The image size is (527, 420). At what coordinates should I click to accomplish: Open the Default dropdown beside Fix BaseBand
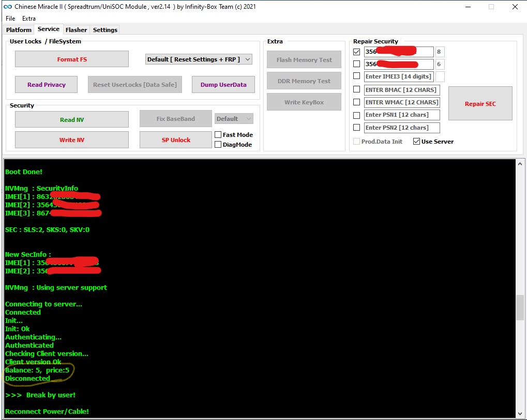point(234,118)
